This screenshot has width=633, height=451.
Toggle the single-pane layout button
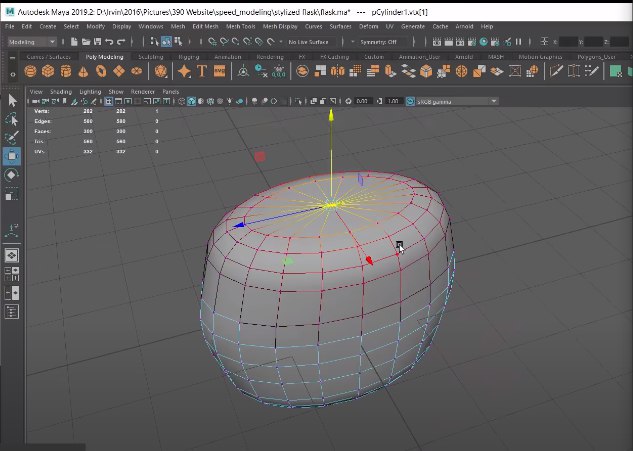click(x=13, y=255)
